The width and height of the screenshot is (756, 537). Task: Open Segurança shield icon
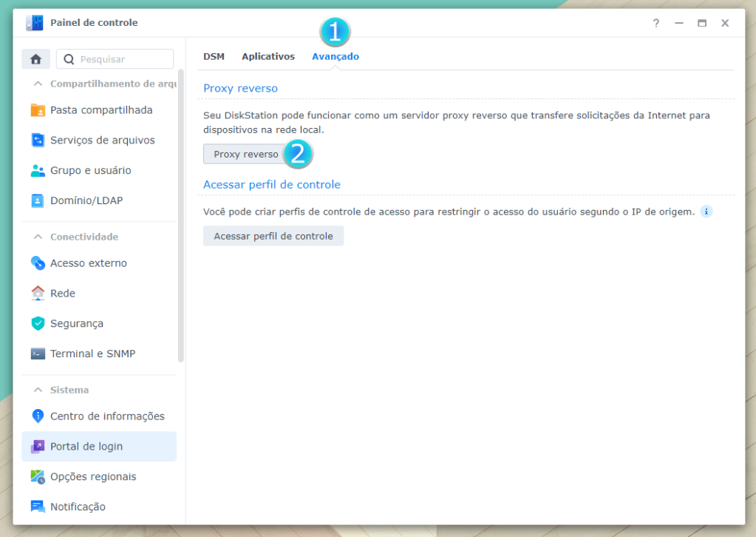tap(38, 324)
